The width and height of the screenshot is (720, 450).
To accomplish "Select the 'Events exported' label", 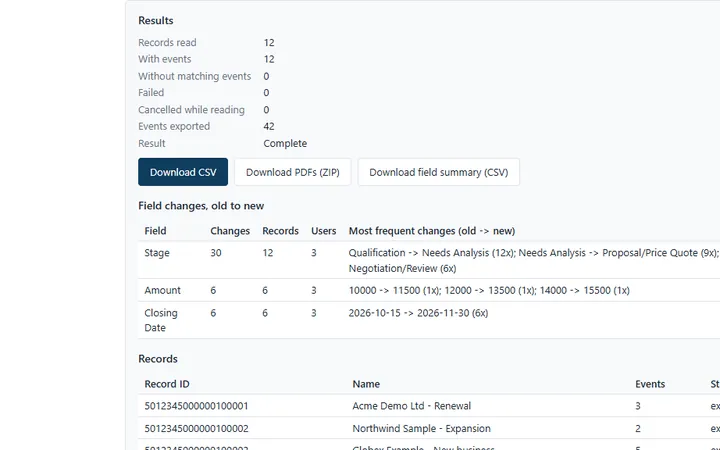I will click(x=174, y=126).
